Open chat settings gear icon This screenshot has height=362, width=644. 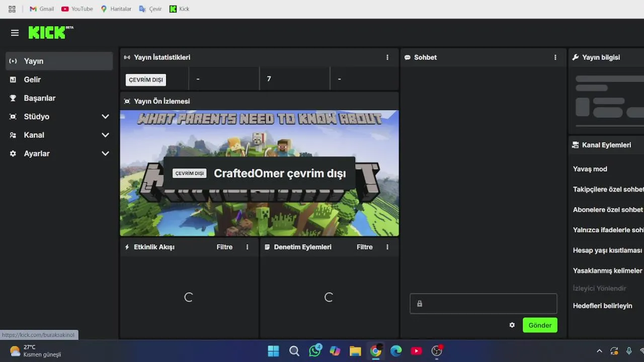512,325
